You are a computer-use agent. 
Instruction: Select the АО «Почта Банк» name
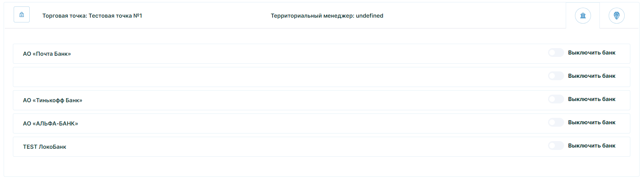(47, 54)
